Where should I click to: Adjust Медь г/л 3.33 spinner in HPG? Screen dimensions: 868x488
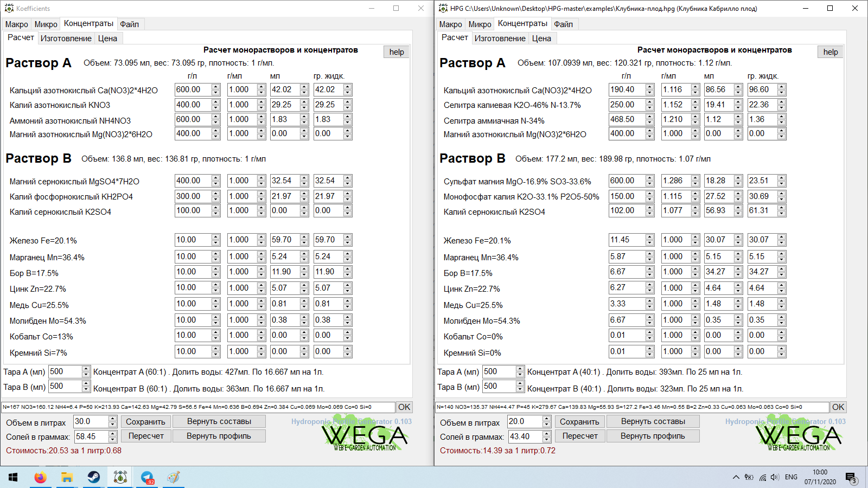(650, 304)
